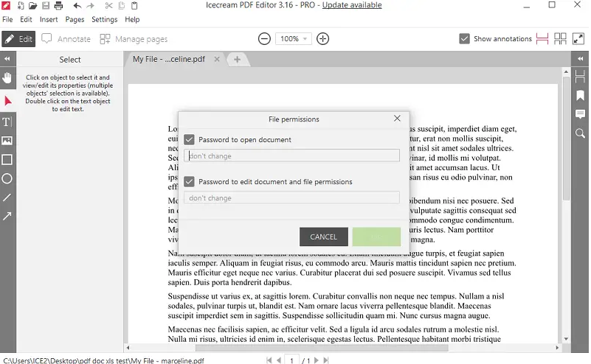Click the new document icon in title bar
The image size is (591, 364).
[21, 5]
